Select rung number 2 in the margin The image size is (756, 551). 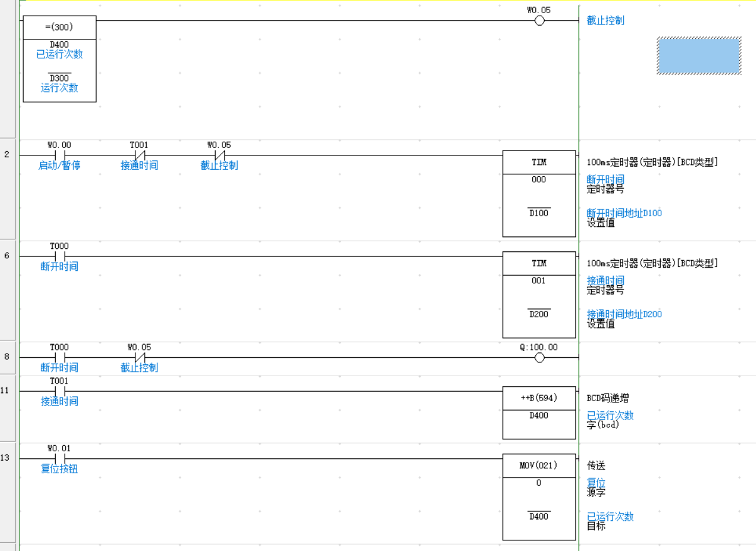[7, 154]
